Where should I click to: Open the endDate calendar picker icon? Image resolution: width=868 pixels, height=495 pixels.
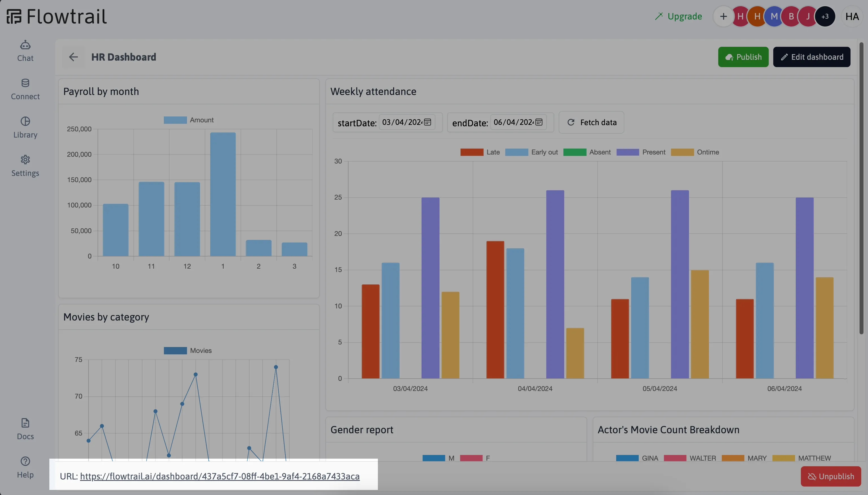click(x=539, y=122)
